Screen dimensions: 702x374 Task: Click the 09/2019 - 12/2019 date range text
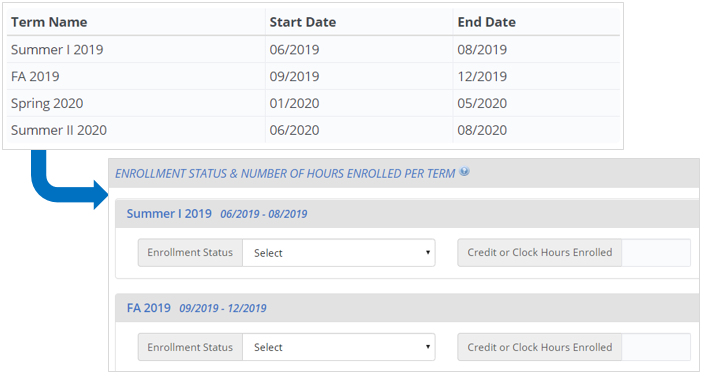pyautogui.click(x=223, y=308)
